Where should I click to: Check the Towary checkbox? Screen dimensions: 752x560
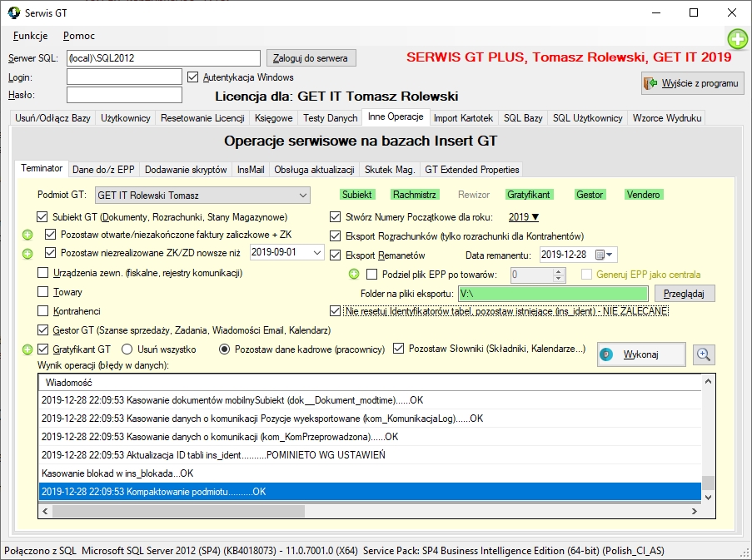[42, 292]
